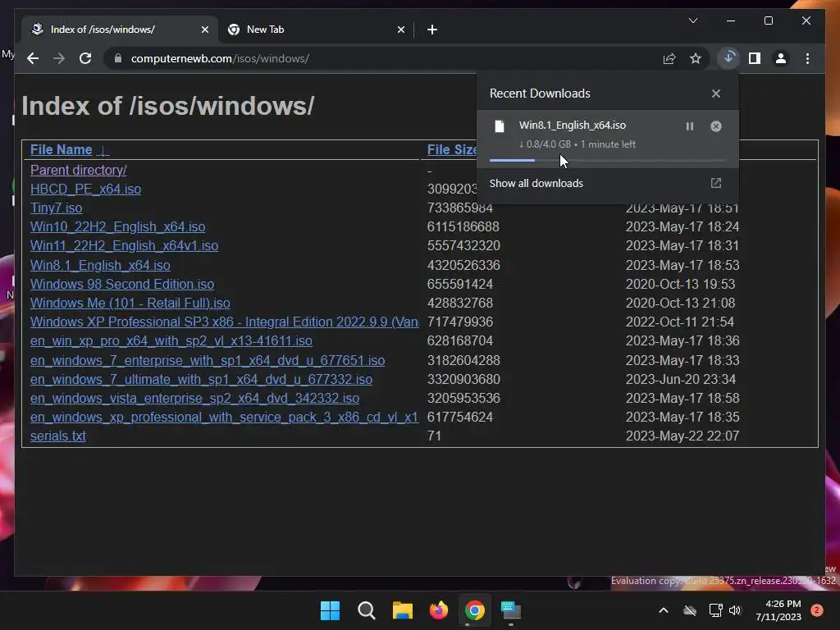840x630 pixels.
Task: View site info via the padlock icon
Action: [118, 58]
